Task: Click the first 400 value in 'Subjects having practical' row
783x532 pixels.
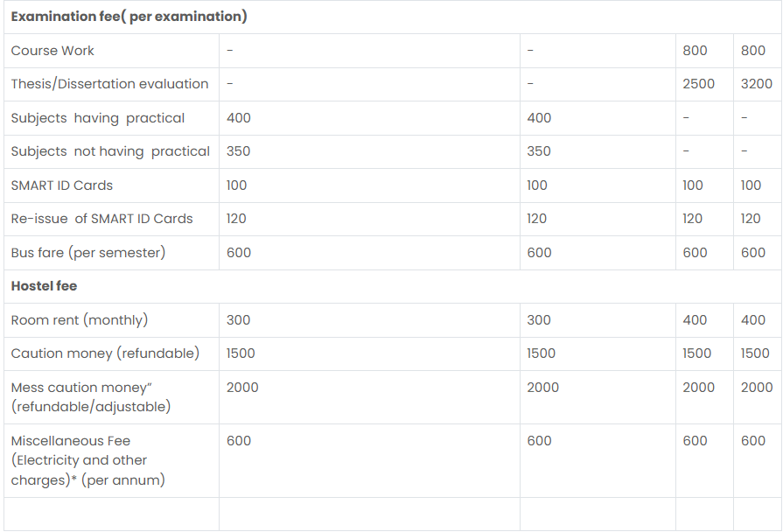Action: [238, 118]
